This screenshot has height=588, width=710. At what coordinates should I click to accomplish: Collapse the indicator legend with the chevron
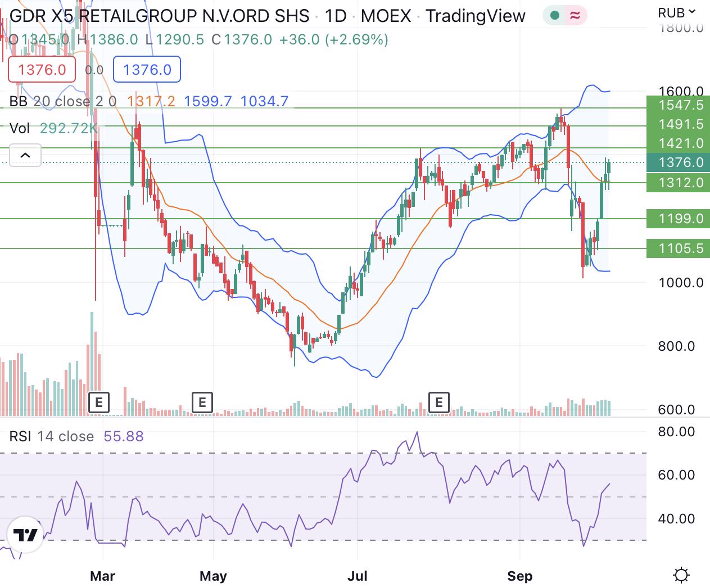25,155
